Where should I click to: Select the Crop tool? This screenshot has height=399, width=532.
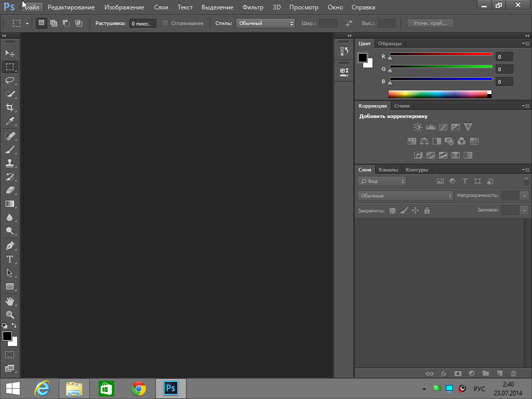pyautogui.click(x=9, y=108)
